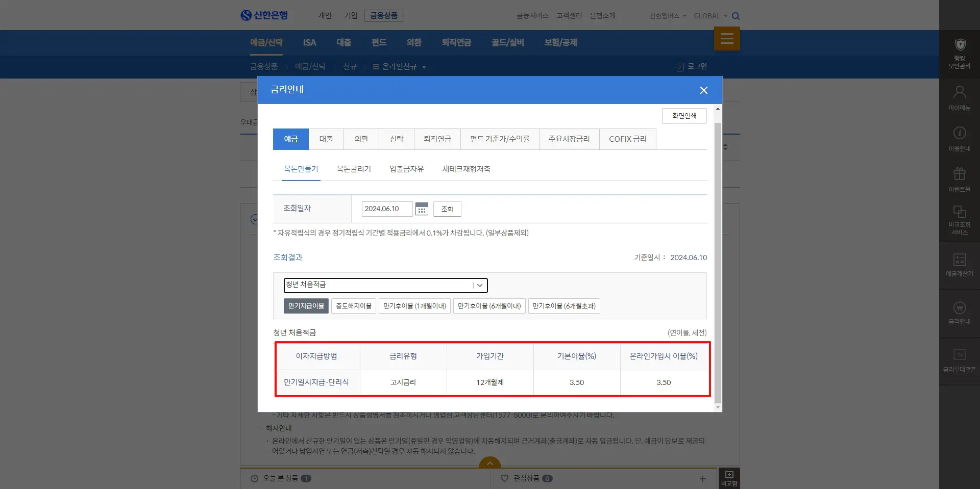Viewport: 980px width, 489px height.
Task: Open the 청년 처음적금 product dropdown
Action: 386,285
